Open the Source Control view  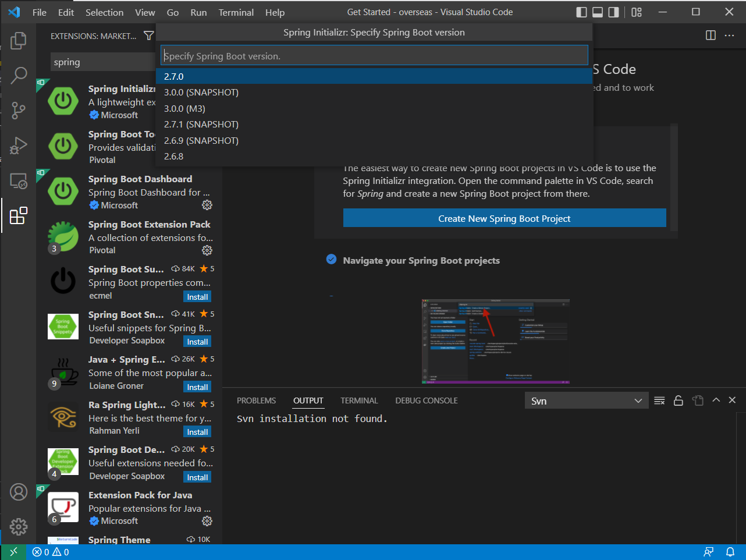(19, 110)
